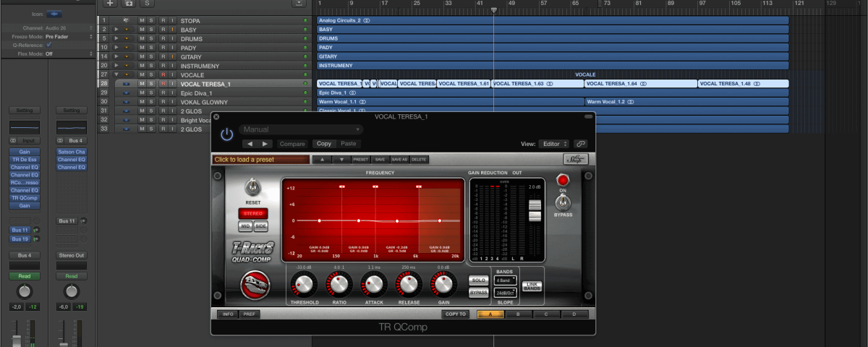Click the 'Click to load a preset' field
Image resolution: width=868 pixels, height=347 pixels.
point(260,159)
